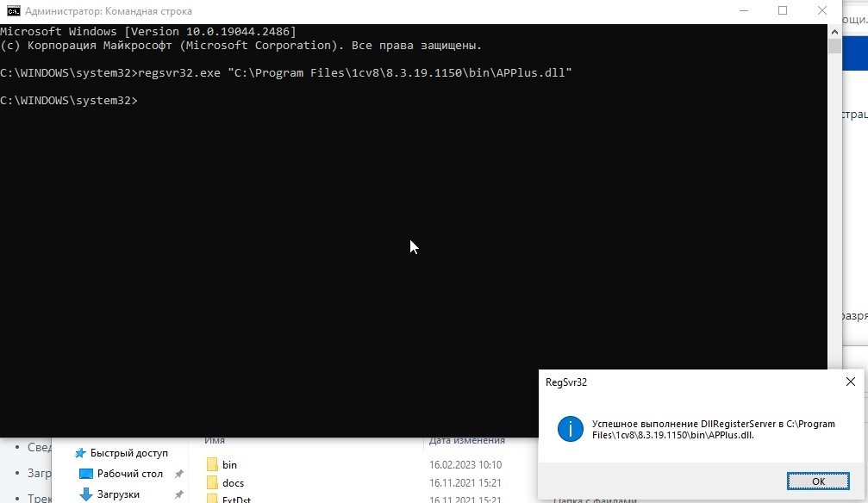Close the RegSvr32 dialog with X
This screenshot has height=503, width=868.
pos(850,382)
